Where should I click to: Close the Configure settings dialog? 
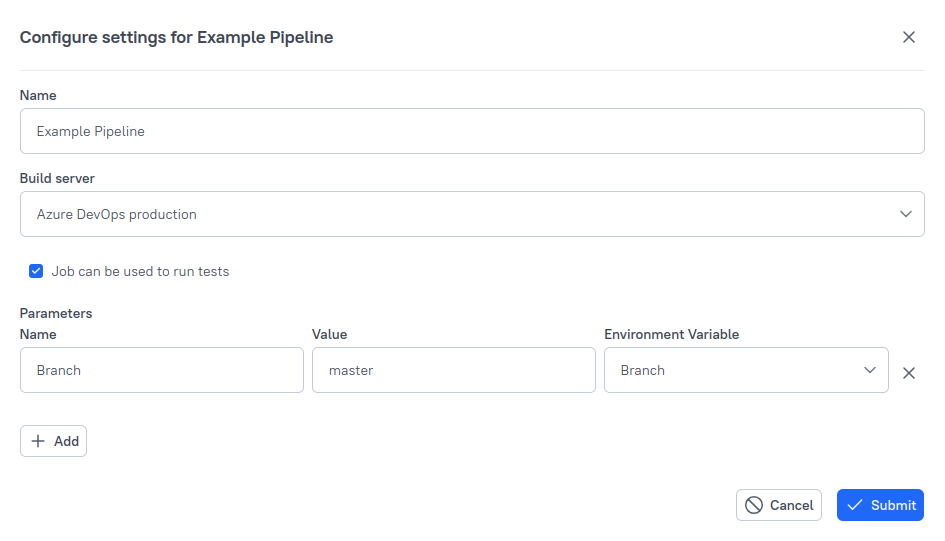pos(908,37)
